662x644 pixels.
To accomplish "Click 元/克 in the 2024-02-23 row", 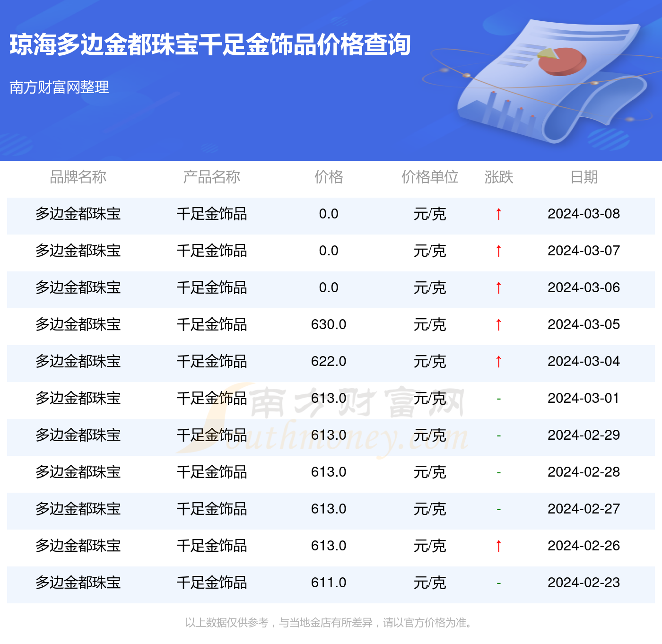I will click(430, 583).
